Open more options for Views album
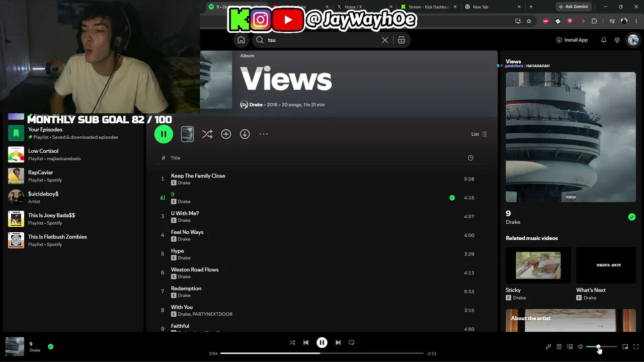644x362 pixels. 264,134
